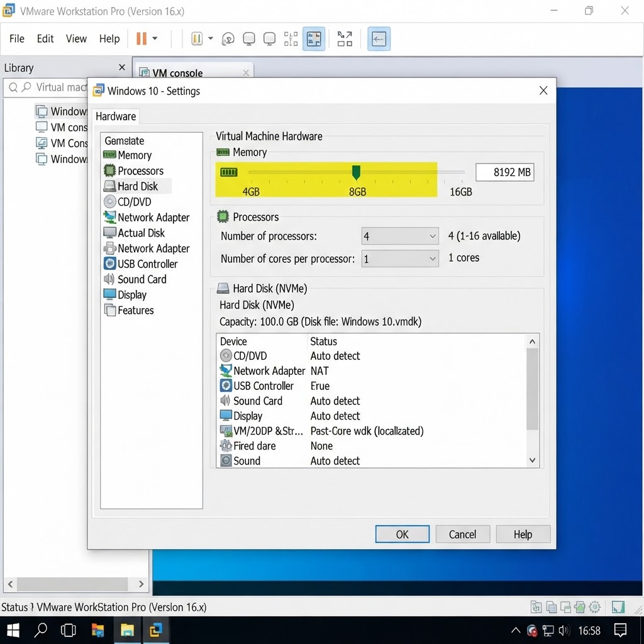Click the full screen arrows toolbar icon
This screenshot has width=644, height=644.
click(x=345, y=39)
